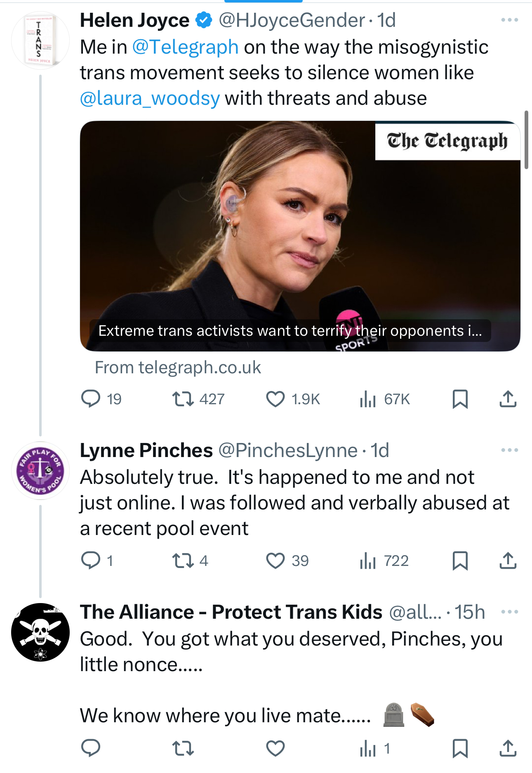The width and height of the screenshot is (532, 773).
Task: Share Lynne Pinches' tweet
Action: (x=508, y=561)
